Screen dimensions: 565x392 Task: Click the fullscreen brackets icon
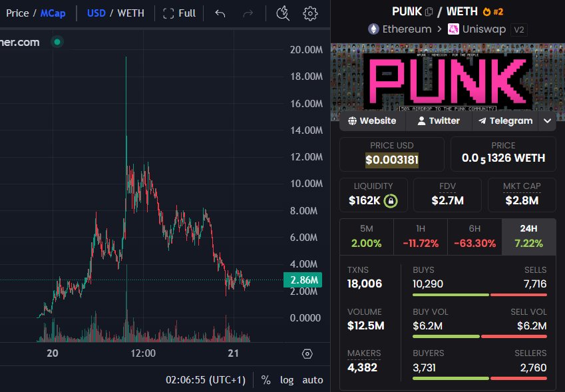click(168, 13)
